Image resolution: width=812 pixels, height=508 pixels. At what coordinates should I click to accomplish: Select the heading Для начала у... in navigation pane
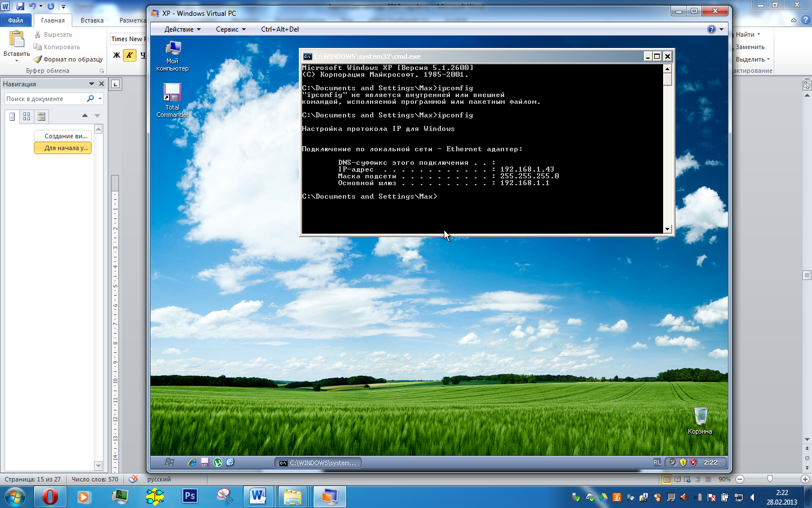[63, 148]
